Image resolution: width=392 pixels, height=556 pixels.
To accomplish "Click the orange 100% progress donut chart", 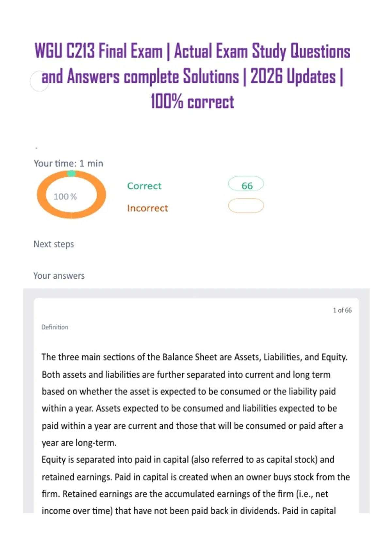I will (71, 195).
